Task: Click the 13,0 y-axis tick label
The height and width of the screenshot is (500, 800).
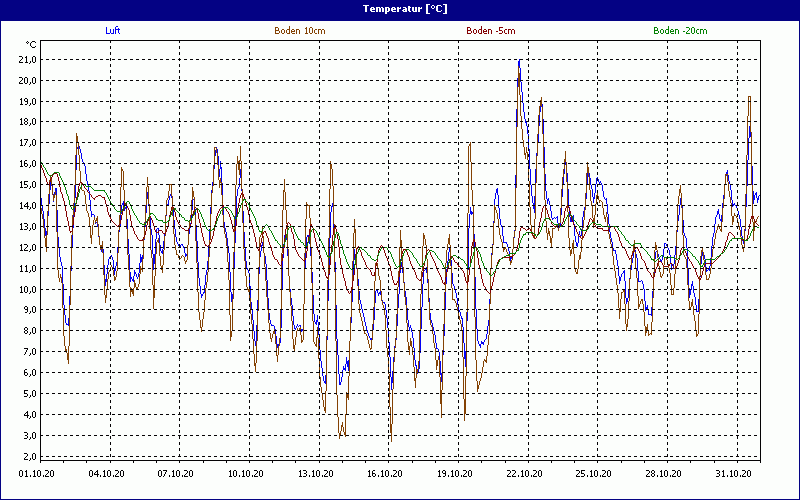Action: [x=27, y=227]
